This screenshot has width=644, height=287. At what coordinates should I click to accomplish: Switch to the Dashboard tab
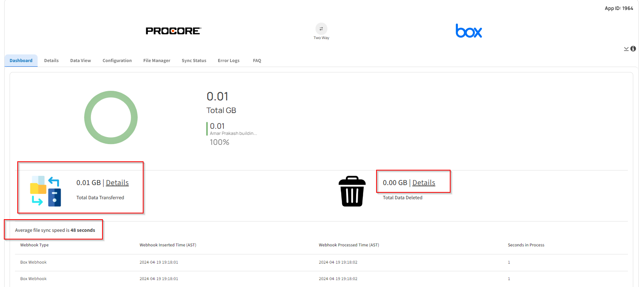[x=21, y=61]
